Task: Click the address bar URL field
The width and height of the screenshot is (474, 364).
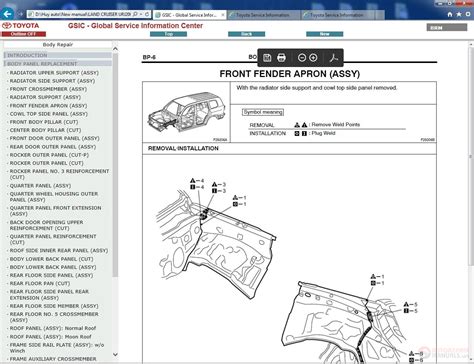Action: (80, 14)
